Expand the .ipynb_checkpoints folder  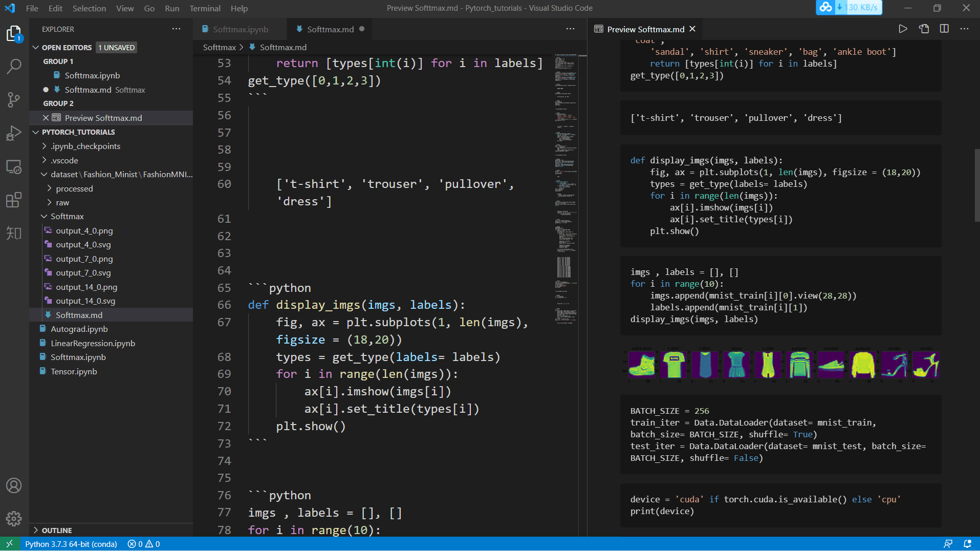coord(85,146)
